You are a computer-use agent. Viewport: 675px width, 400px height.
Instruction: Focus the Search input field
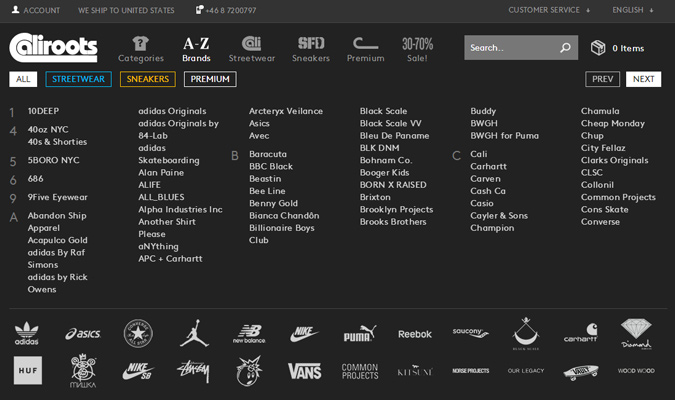pyautogui.click(x=510, y=48)
